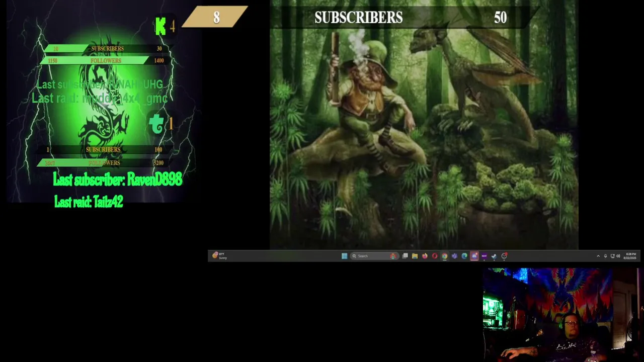Viewport: 644px width, 362px height.
Task: Open Microsoft Teams from the taskbar
Action: click(454, 256)
